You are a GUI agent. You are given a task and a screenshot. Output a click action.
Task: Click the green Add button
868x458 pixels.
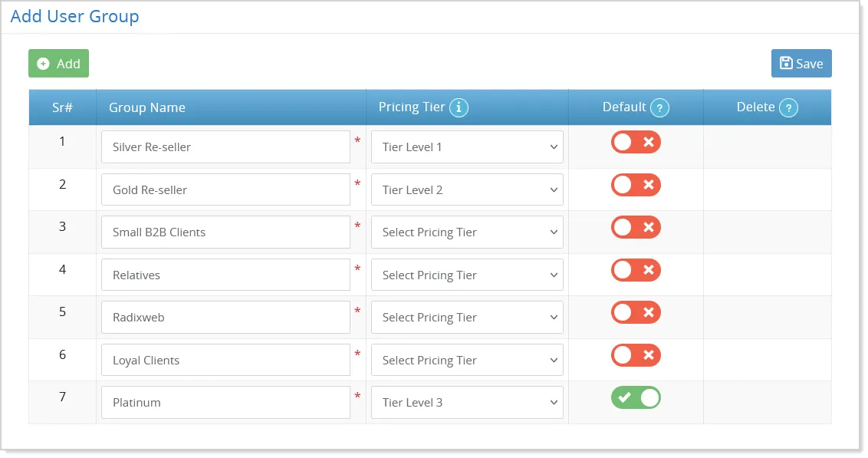pyautogui.click(x=59, y=64)
